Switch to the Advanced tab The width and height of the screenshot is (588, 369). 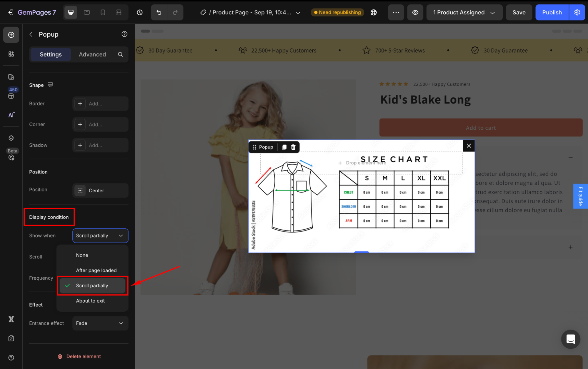point(92,54)
